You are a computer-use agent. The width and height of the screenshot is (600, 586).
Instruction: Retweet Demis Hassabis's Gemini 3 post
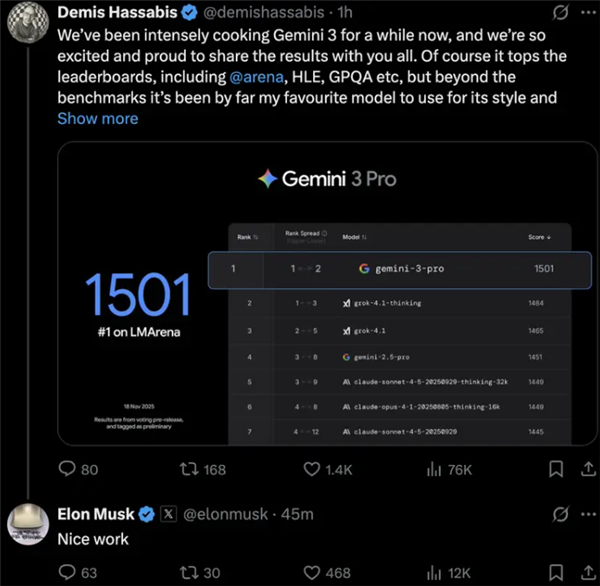[189, 469]
